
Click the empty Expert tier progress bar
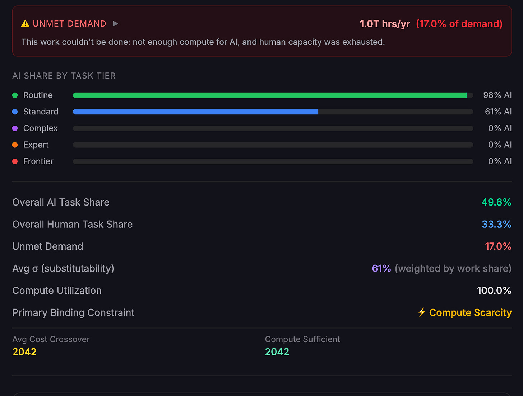click(x=273, y=145)
